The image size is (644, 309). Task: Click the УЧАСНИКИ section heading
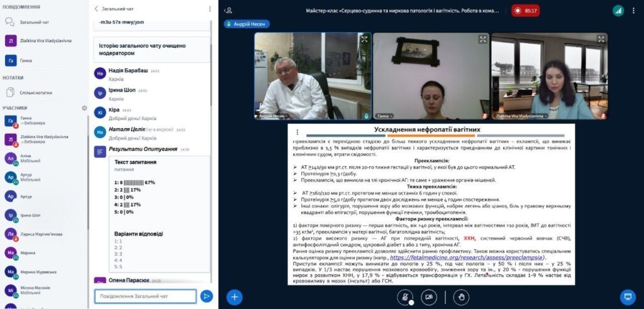(15, 108)
